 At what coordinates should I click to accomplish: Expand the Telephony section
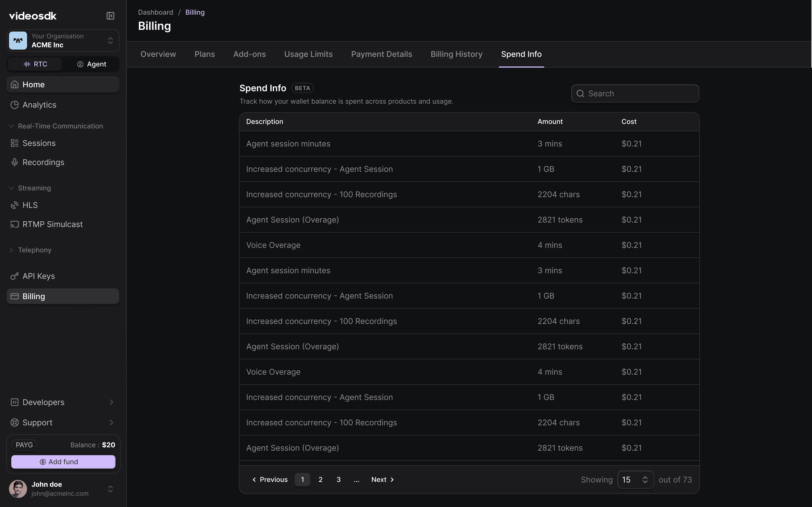coord(11,250)
